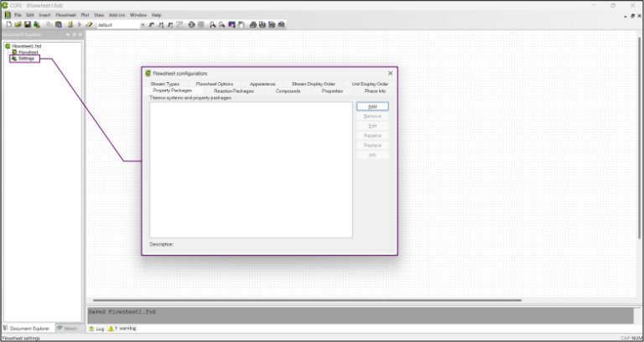Click the flowsheet vertical scrollbar
Image resolution: width=644 pixels, height=342 pixels.
tap(639, 138)
